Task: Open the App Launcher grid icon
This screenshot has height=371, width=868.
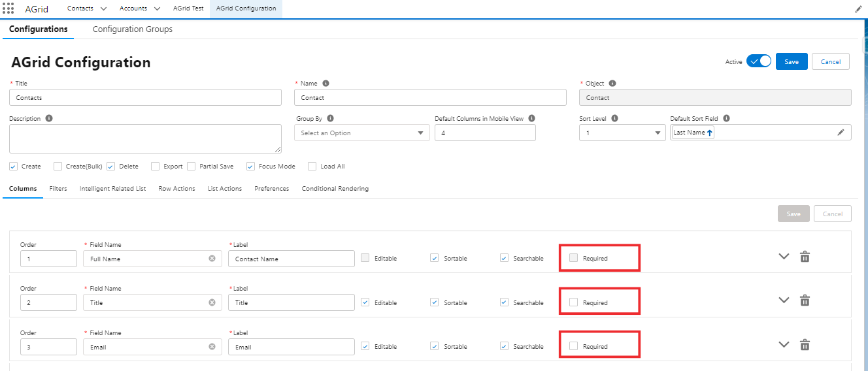Action: 9,9
